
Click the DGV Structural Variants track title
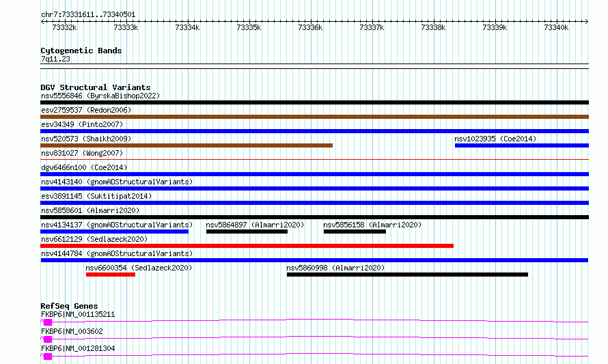(x=96, y=87)
